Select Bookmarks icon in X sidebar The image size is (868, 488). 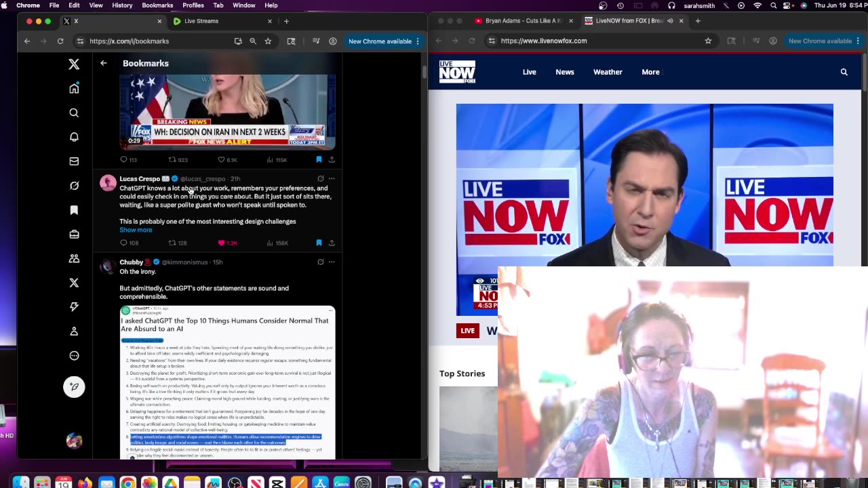pos(74,210)
